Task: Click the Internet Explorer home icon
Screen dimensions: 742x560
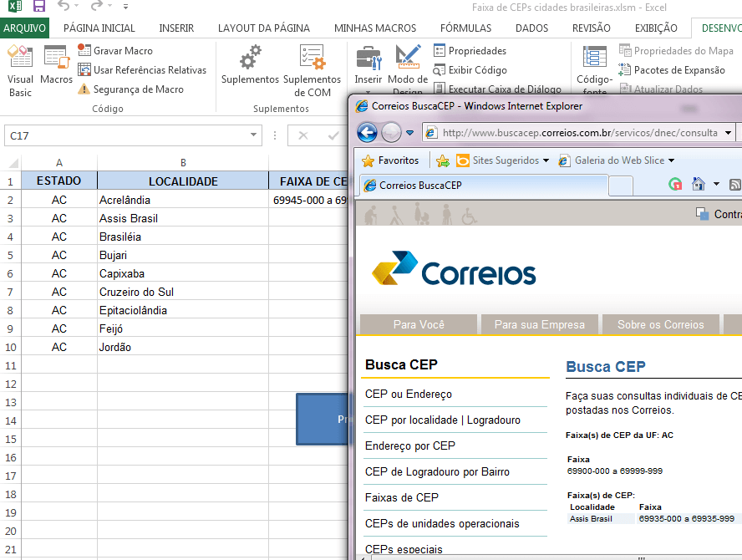Action: pyautogui.click(x=699, y=185)
